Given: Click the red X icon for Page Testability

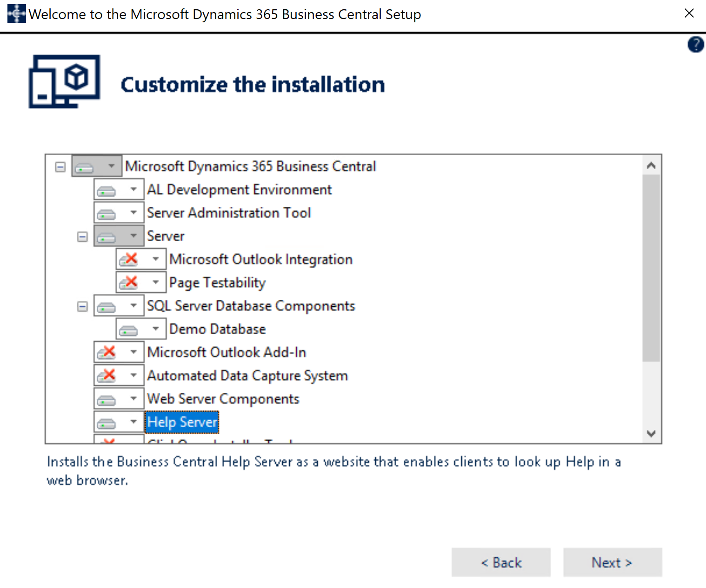Looking at the screenshot, I should click(129, 283).
